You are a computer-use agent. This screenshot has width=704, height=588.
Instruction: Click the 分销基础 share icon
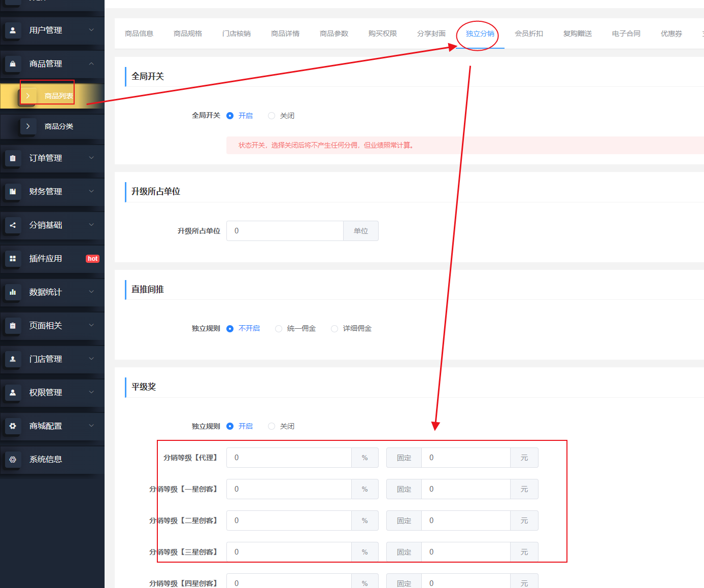click(x=13, y=225)
